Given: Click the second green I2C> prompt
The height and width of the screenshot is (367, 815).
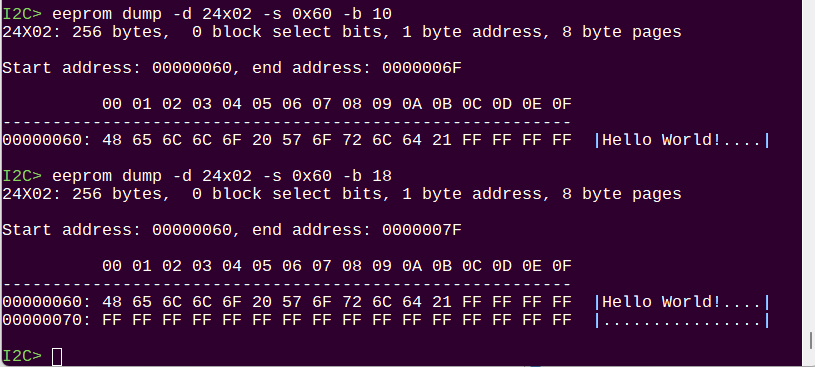Looking at the screenshot, I should pos(22,176).
